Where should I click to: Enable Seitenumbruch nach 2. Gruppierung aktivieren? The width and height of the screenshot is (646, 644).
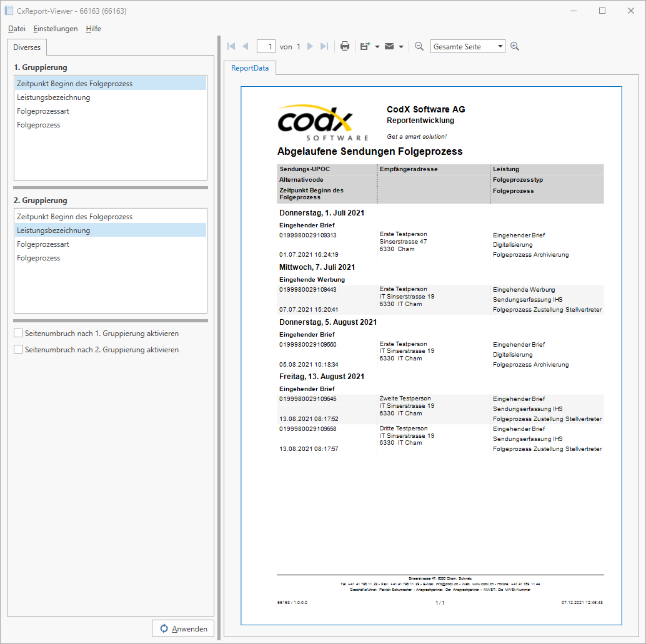click(x=18, y=349)
